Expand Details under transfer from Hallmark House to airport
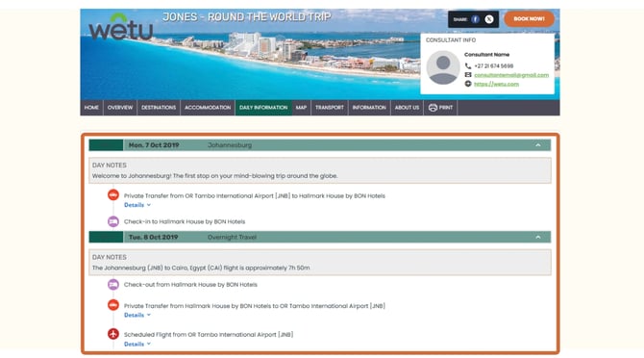The image size is (644, 358). (x=137, y=316)
